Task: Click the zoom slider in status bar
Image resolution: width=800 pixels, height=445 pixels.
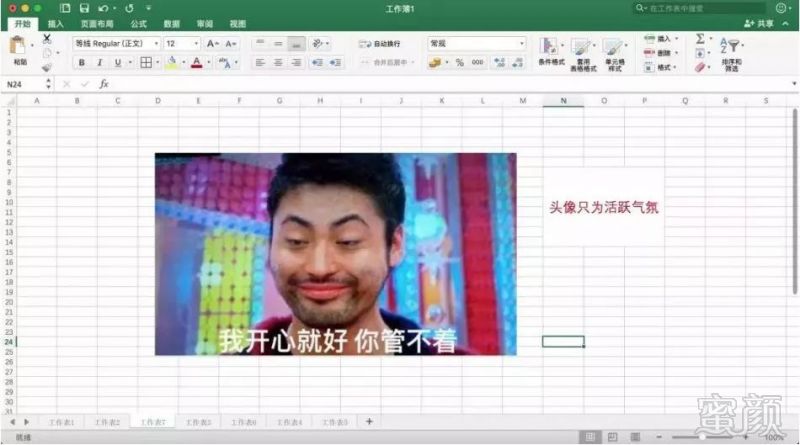Action: pyautogui.click(x=703, y=437)
